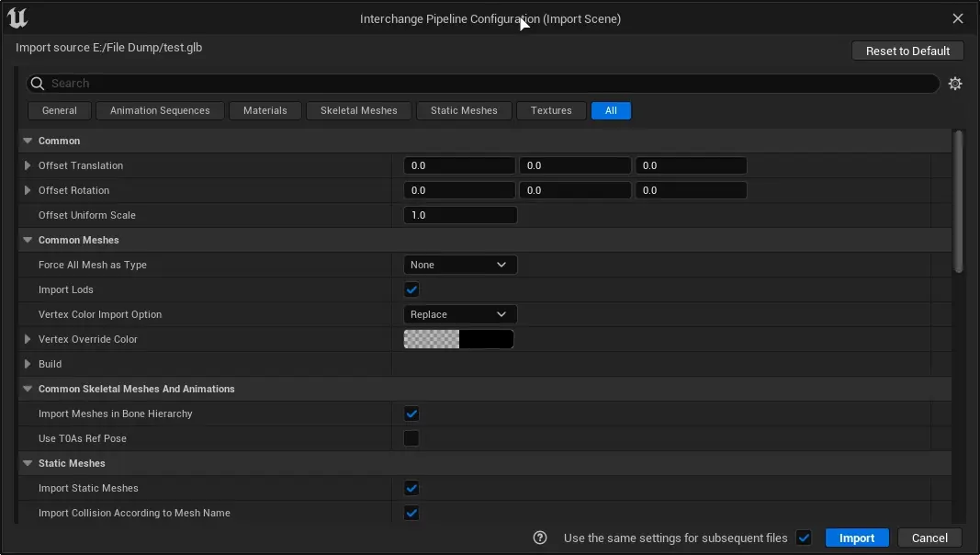
Task: Switch to the Static Meshes filter tab
Action: click(x=464, y=110)
